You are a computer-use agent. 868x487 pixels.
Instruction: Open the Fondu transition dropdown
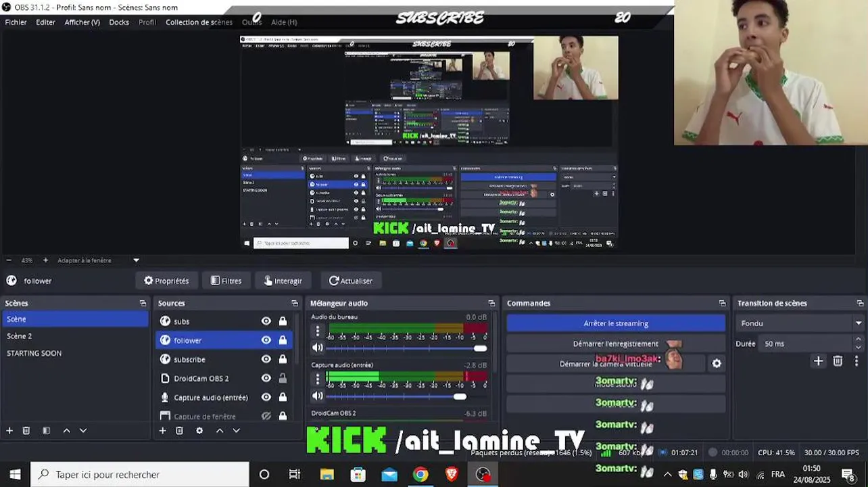(800, 323)
